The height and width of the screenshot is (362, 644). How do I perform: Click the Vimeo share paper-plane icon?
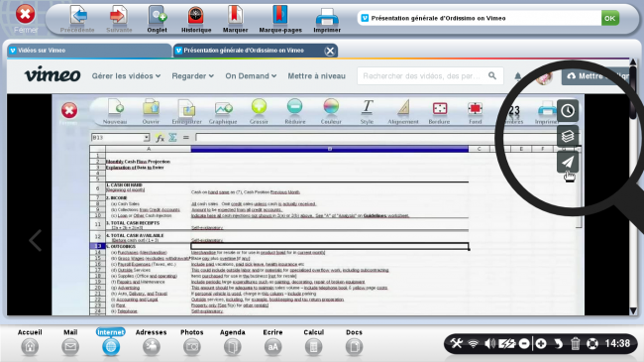pyautogui.click(x=568, y=162)
